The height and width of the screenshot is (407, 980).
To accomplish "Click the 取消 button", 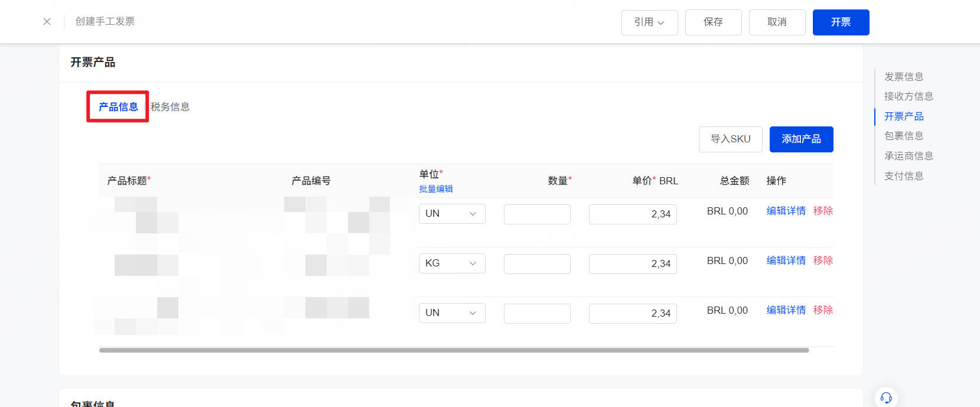I will point(777,22).
